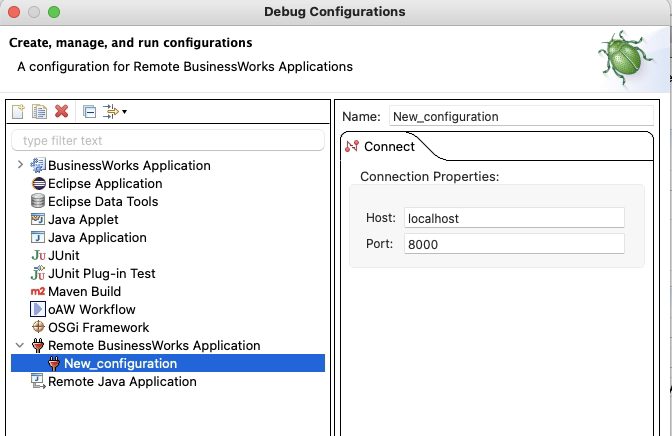Create a new launch configuration
This screenshot has width=672, height=436.
tap(18, 111)
